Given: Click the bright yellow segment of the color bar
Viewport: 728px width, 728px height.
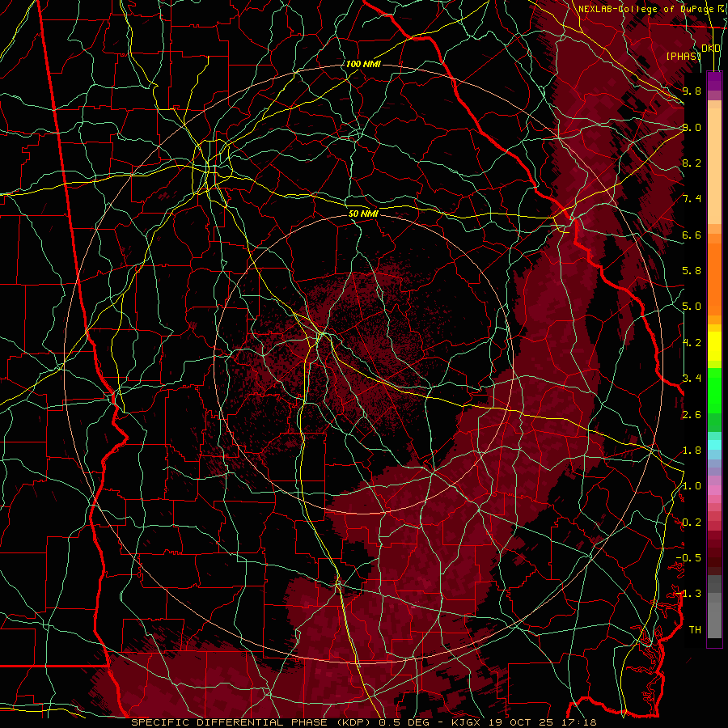Looking at the screenshot, I should pyautogui.click(x=714, y=346).
